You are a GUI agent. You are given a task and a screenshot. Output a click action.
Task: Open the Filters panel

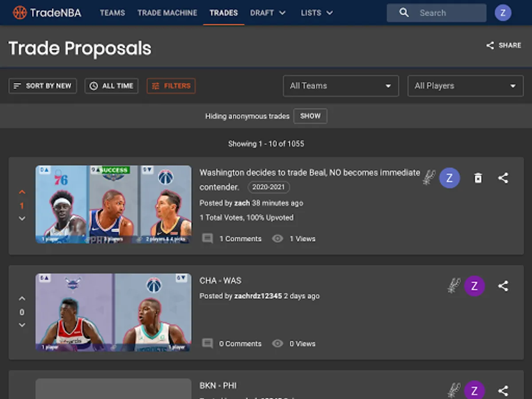171,86
